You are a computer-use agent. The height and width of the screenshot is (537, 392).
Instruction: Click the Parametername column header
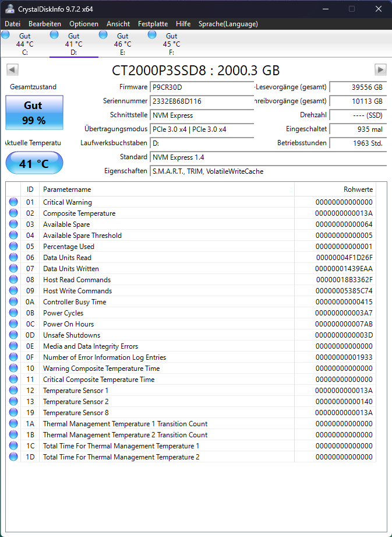[x=167, y=189]
